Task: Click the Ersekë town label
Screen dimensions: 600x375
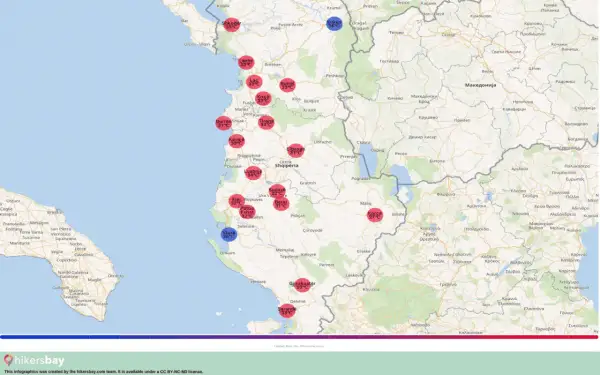Action: pyautogui.click(x=364, y=251)
